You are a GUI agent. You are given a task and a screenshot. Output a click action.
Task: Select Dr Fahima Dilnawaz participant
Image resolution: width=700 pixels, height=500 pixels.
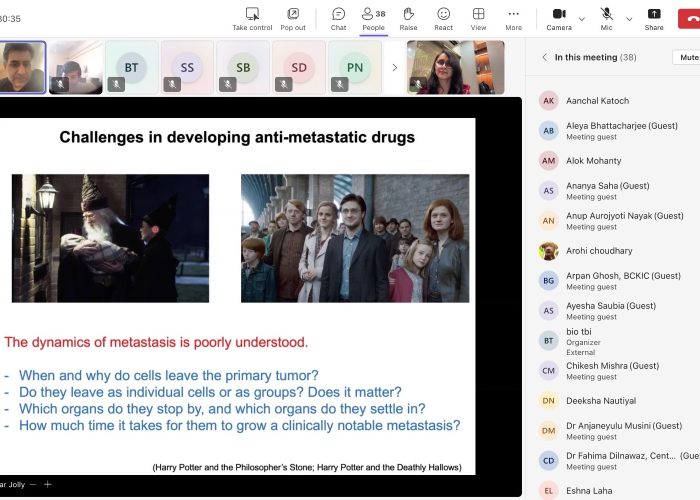pyautogui.click(x=617, y=461)
